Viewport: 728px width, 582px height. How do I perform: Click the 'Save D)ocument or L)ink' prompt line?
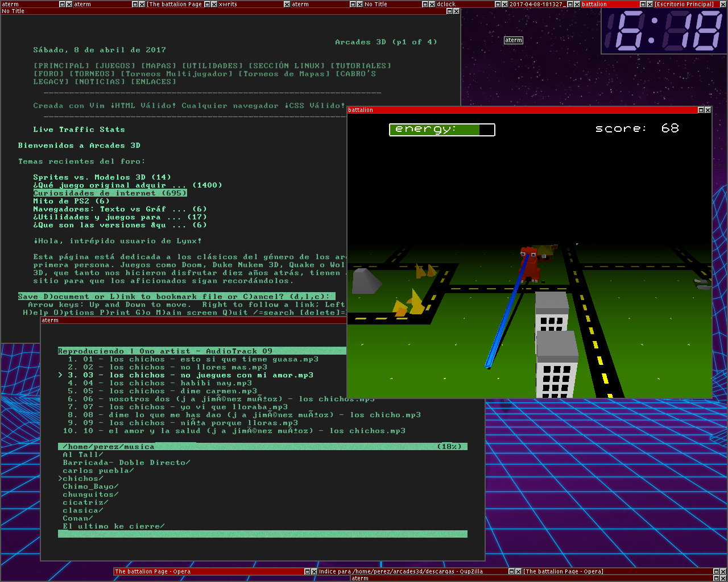[x=177, y=297]
